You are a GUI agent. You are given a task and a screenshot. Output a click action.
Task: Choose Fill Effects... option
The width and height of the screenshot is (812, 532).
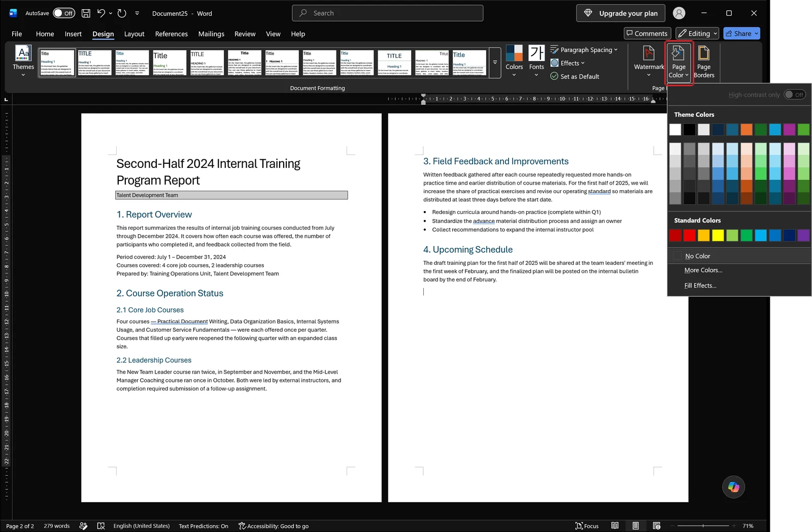[x=700, y=286]
